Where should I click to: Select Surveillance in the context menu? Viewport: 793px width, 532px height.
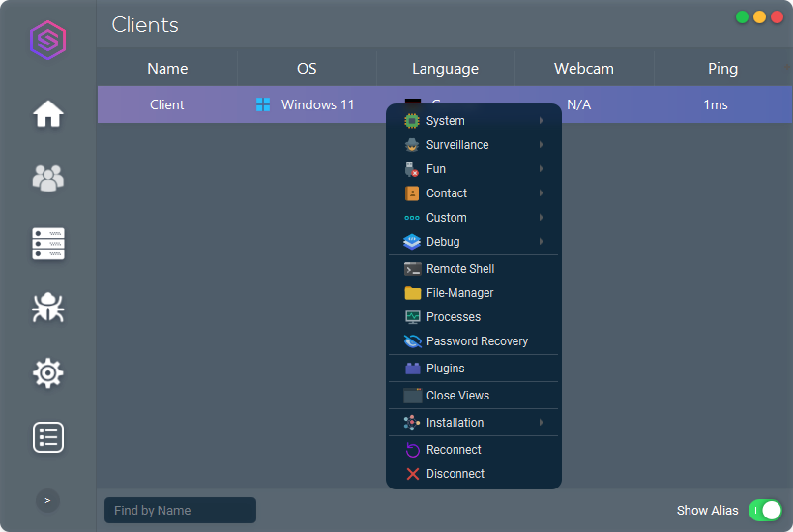pos(473,145)
